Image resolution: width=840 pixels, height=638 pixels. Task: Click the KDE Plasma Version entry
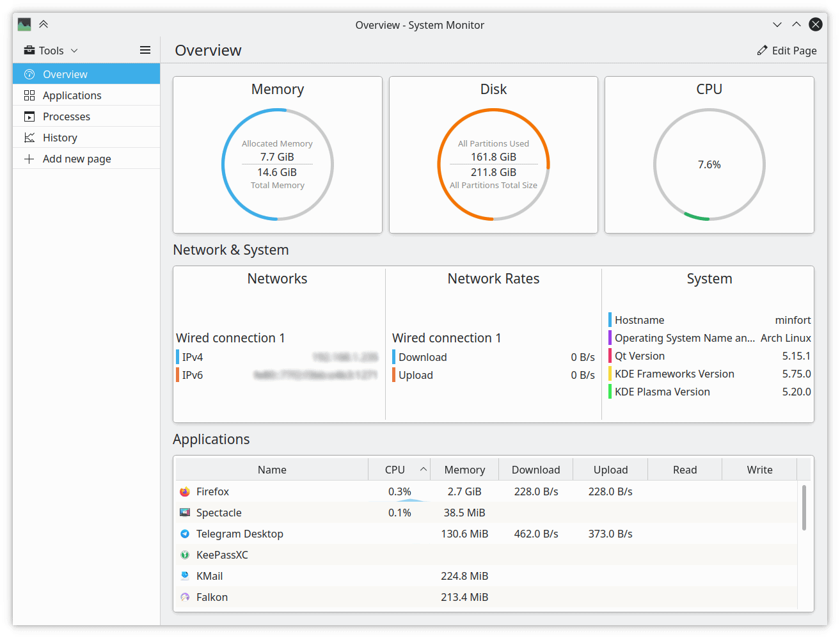click(709, 392)
